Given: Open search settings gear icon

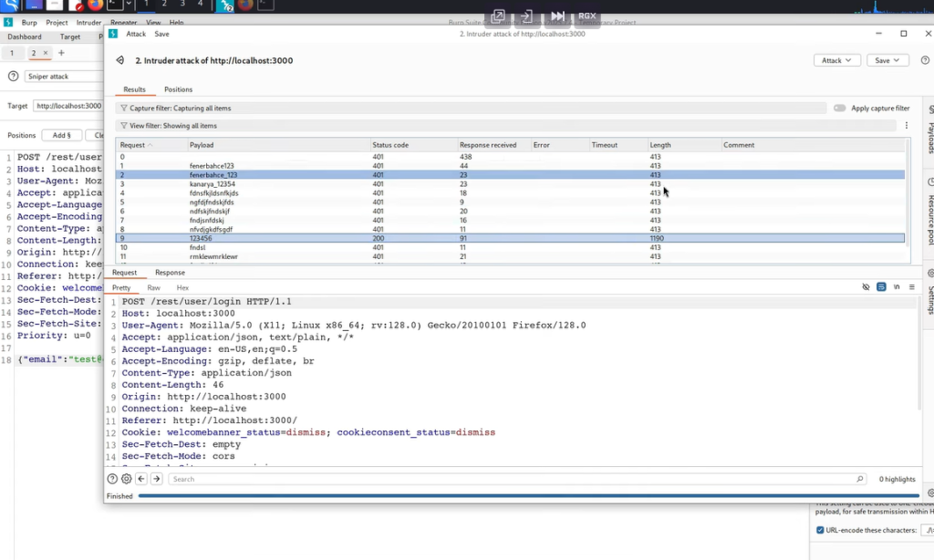Looking at the screenshot, I should (x=127, y=479).
